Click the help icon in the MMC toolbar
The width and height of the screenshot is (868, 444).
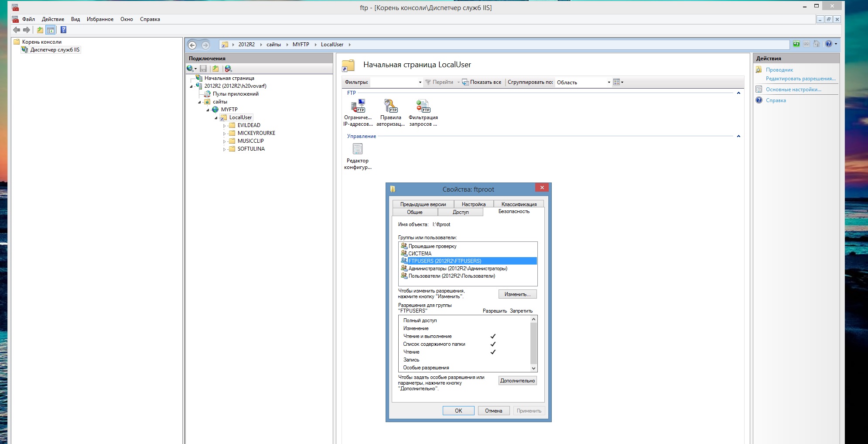[63, 30]
